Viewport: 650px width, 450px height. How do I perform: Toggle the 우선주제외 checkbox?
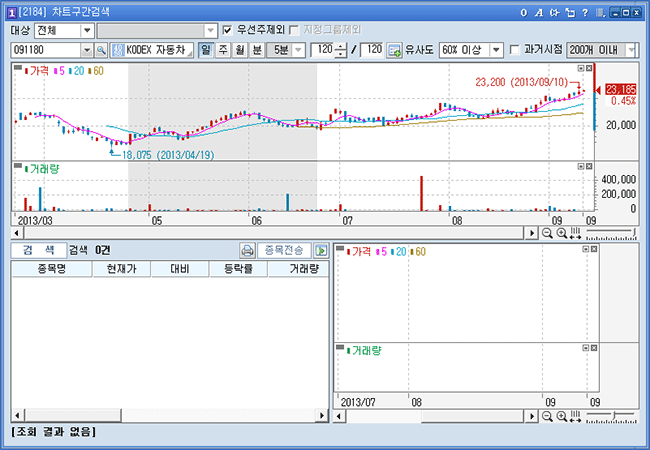click(227, 30)
